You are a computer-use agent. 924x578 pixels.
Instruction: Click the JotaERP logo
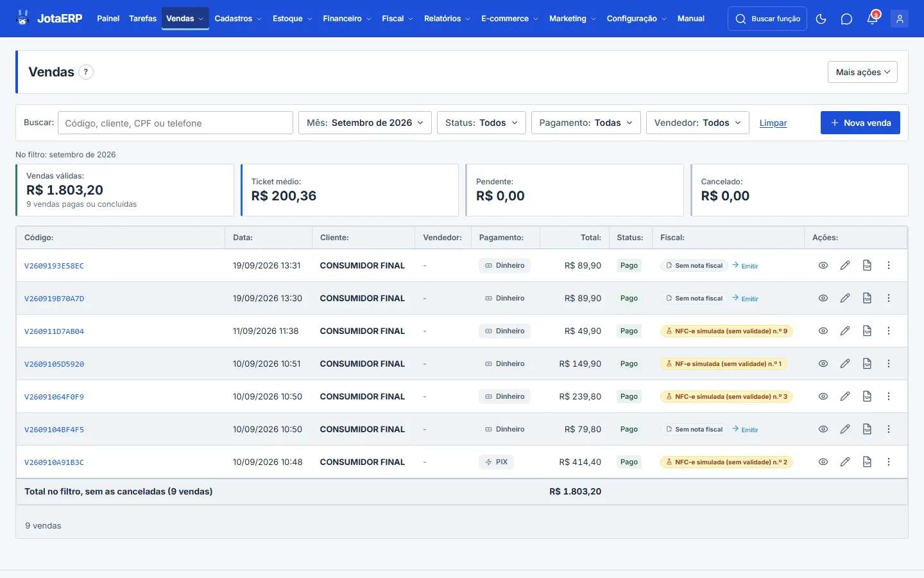[x=49, y=19]
